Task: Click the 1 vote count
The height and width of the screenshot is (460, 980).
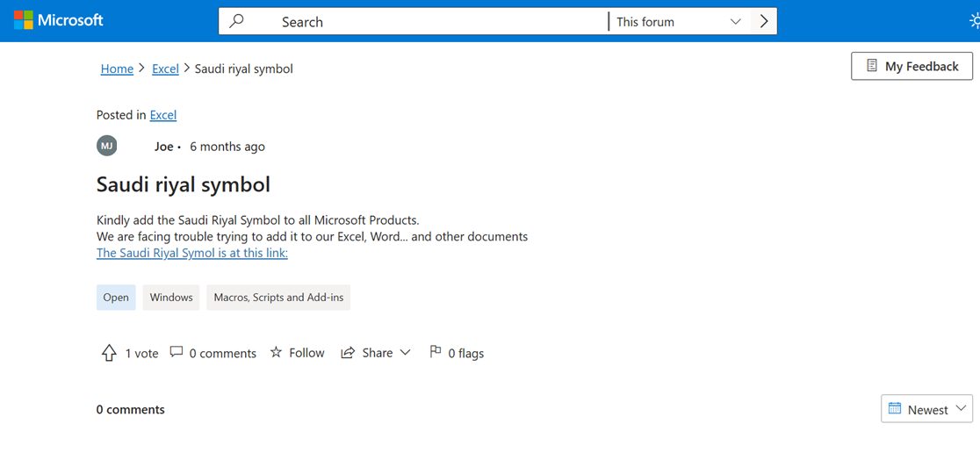Action: [x=142, y=353]
